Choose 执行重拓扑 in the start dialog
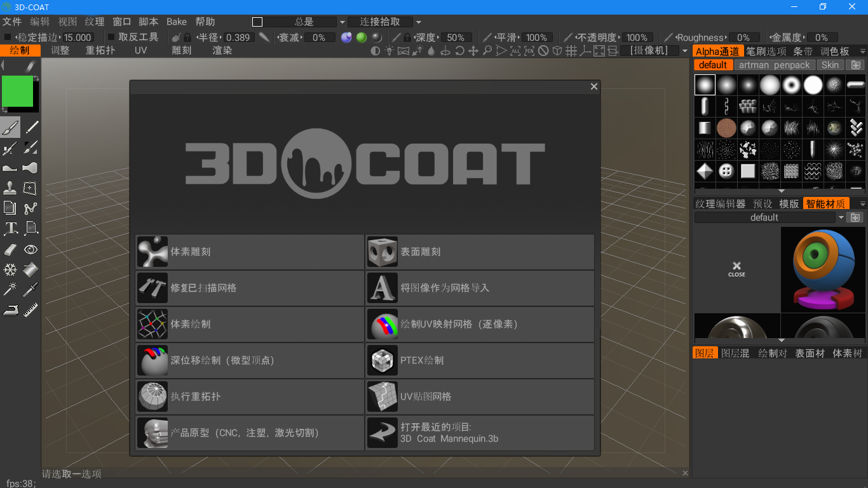This screenshot has width=868, height=488. [250, 396]
